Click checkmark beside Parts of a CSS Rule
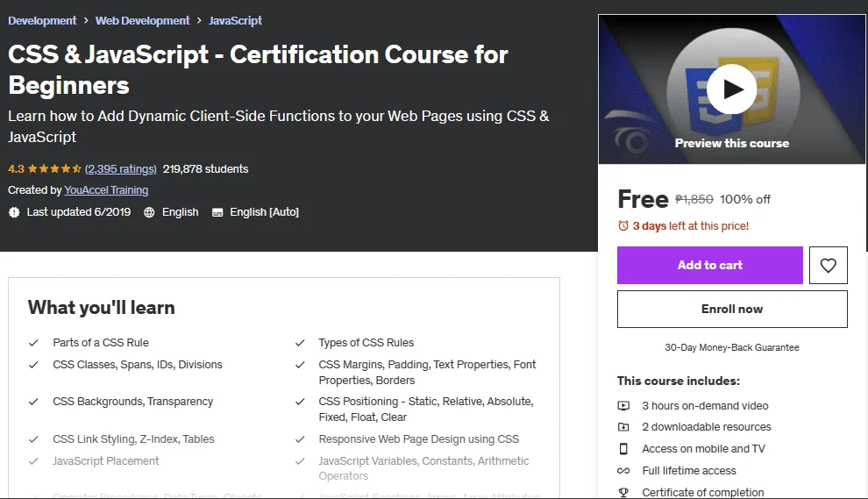The width and height of the screenshot is (868, 499). coord(34,343)
